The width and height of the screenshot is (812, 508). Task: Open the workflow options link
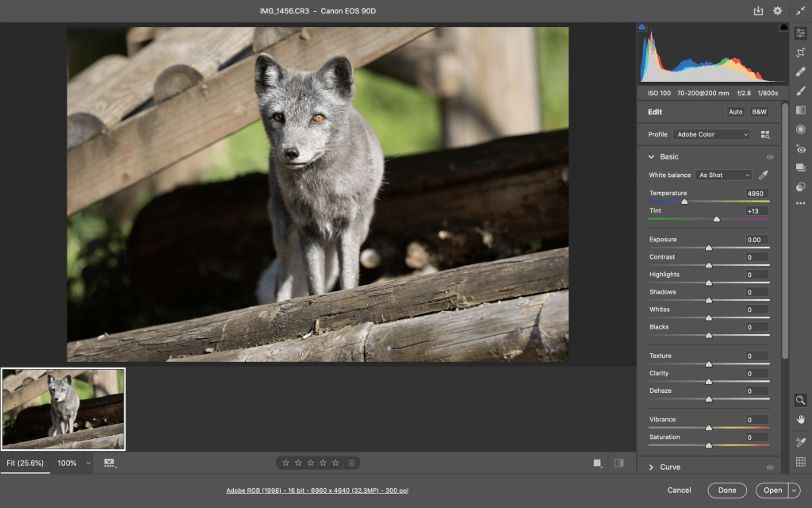318,491
